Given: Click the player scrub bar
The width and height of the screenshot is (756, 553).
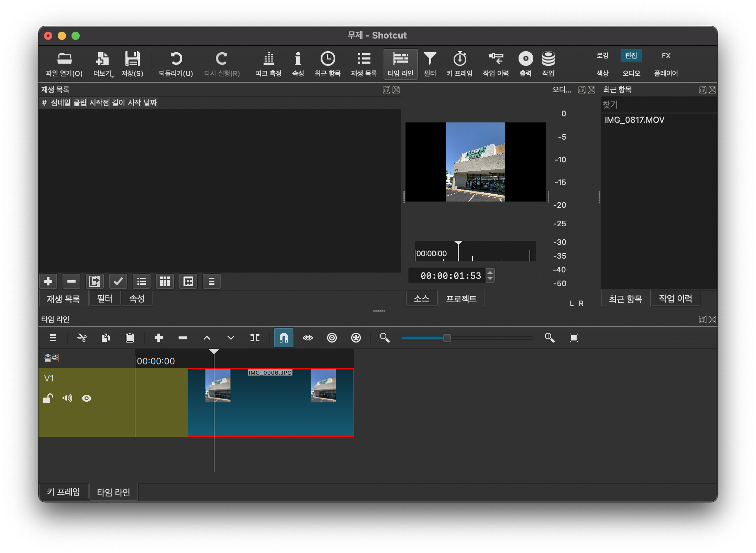Looking at the screenshot, I should point(476,252).
